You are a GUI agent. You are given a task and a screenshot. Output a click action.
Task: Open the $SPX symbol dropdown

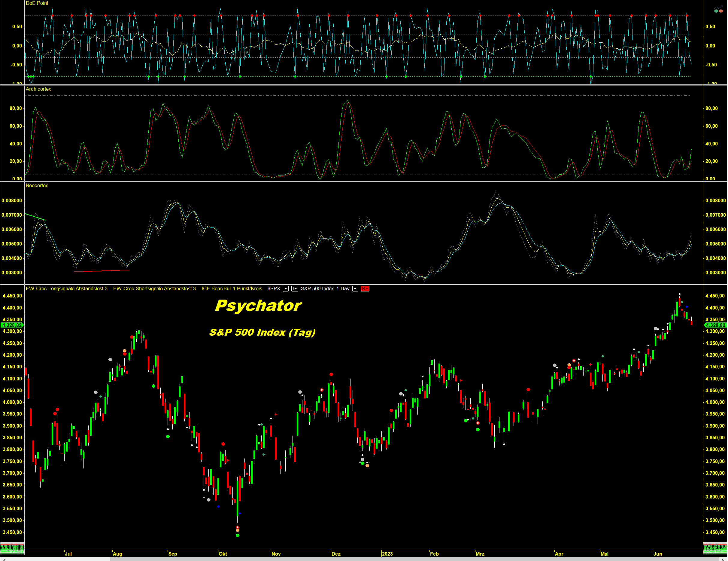click(286, 289)
